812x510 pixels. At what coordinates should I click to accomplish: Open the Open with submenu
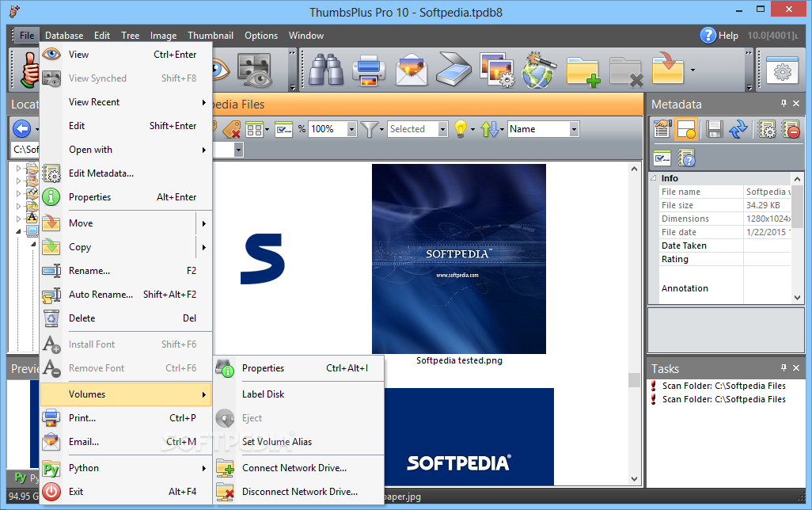pos(127,150)
